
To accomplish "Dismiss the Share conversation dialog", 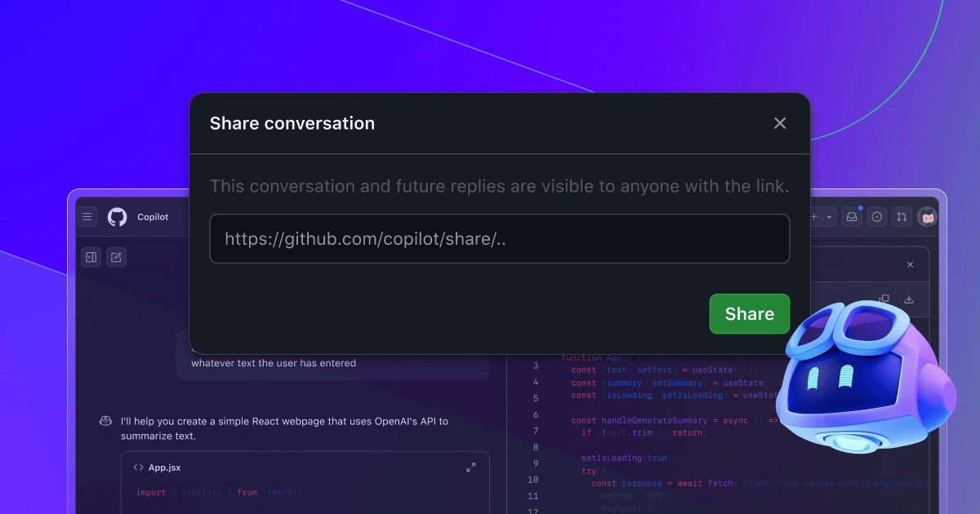I will coord(780,123).
